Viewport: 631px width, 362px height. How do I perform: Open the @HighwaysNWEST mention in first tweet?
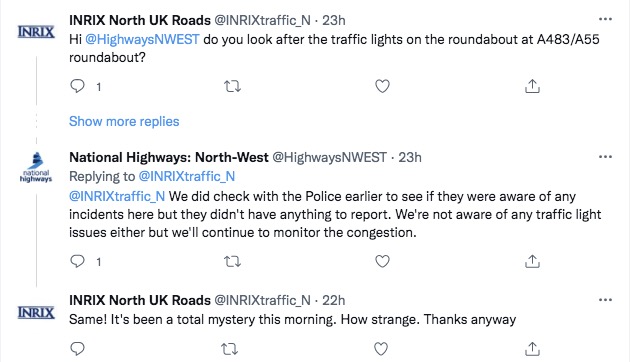(142, 39)
